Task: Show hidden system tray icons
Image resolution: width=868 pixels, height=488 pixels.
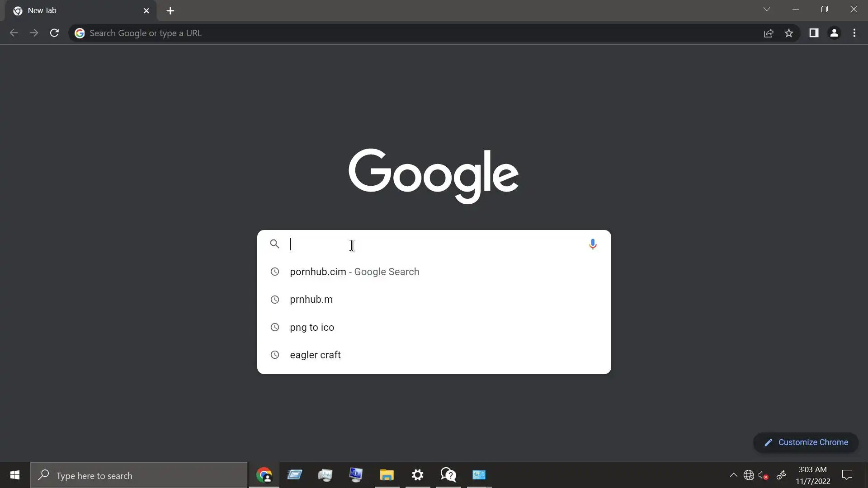Action: click(x=733, y=475)
